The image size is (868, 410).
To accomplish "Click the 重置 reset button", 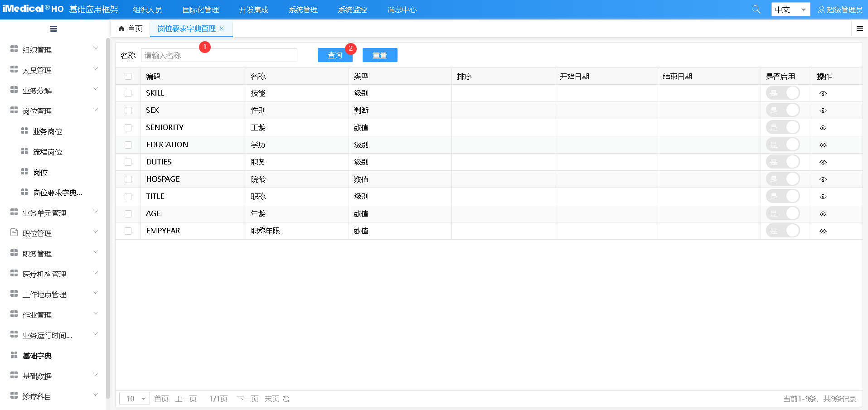I will coord(380,55).
